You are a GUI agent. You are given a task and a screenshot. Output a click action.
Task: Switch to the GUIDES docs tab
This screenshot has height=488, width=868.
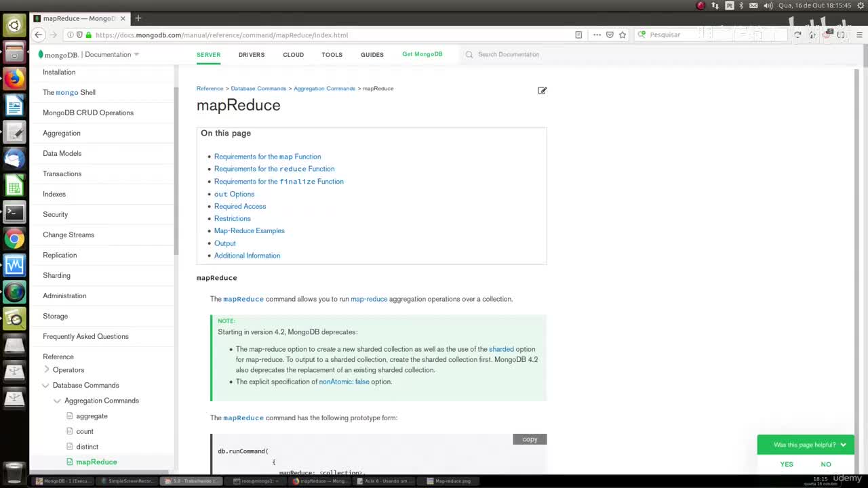pyautogui.click(x=372, y=54)
